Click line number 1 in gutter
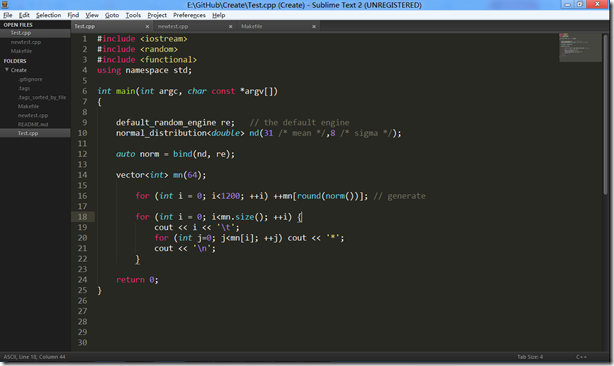614x366 pixels. (85, 39)
